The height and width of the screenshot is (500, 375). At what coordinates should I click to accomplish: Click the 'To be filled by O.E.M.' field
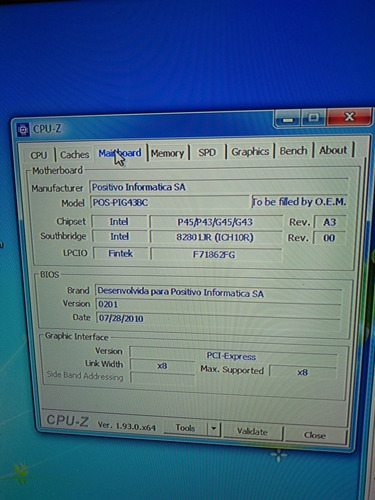pyautogui.click(x=299, y=202)
